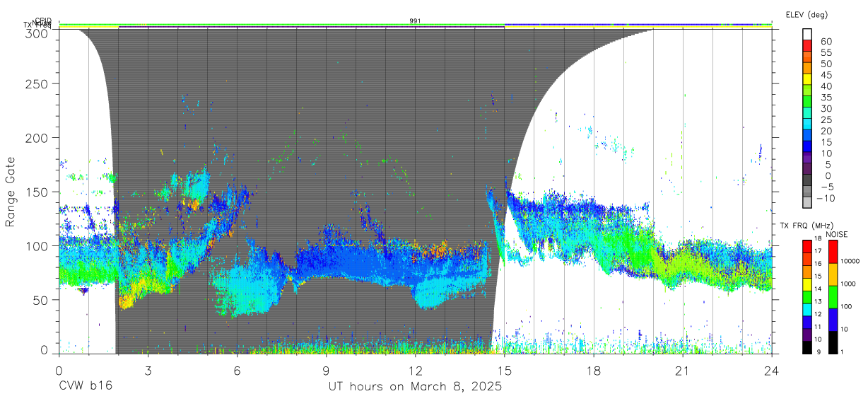Click the black 9 MHz TX FRQ swatch
This screenshot has width=868, height=401.
[807, 347]
